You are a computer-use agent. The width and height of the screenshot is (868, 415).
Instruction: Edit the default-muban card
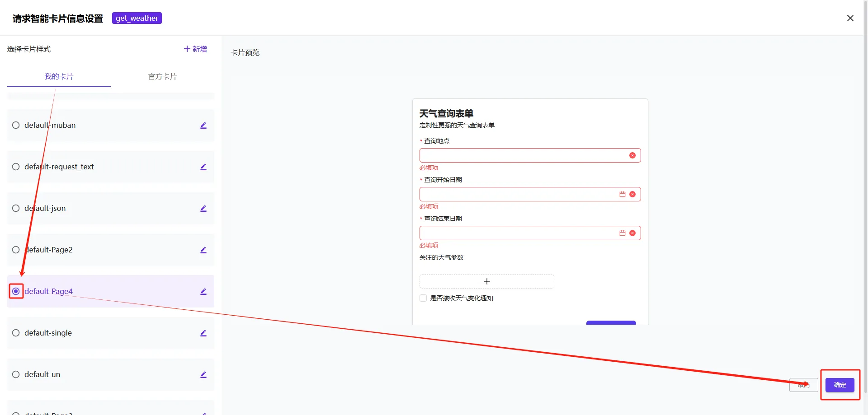tap(203, 126)
